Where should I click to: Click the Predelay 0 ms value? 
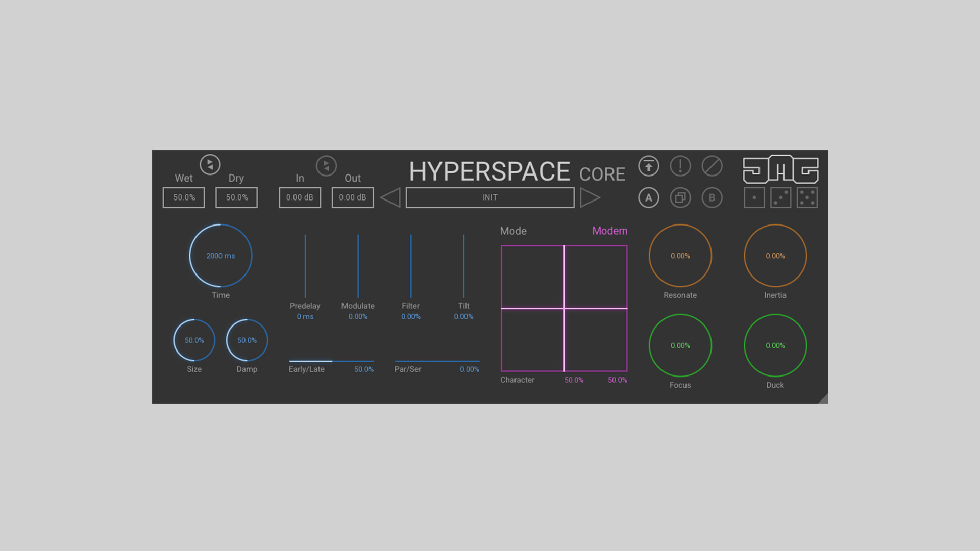pos(305,317)
